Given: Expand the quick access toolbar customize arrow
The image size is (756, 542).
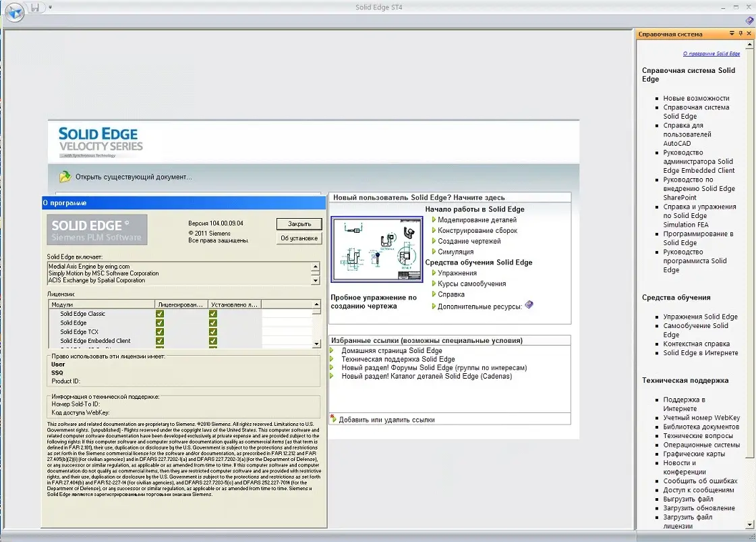Looking at the screenshot, I should (51, 8).
